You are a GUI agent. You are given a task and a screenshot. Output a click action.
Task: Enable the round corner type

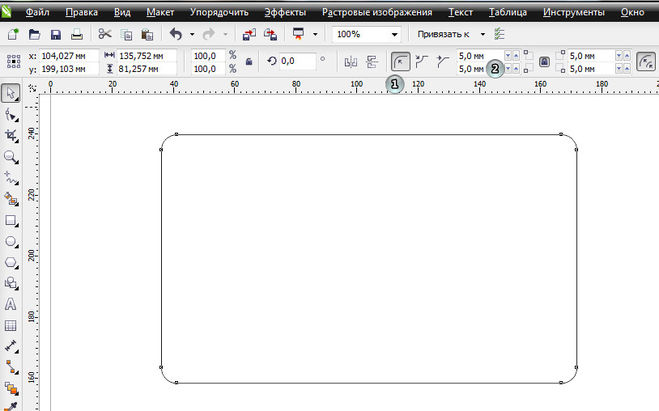(400, 62)
